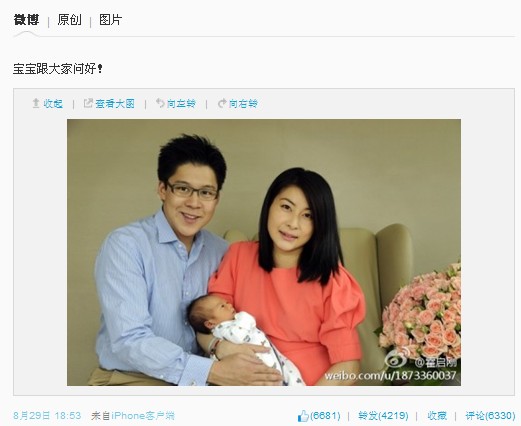This screenshot has width=521, height=426.
Task: Open comments via 评论(6330)
Action: point(490,416)
